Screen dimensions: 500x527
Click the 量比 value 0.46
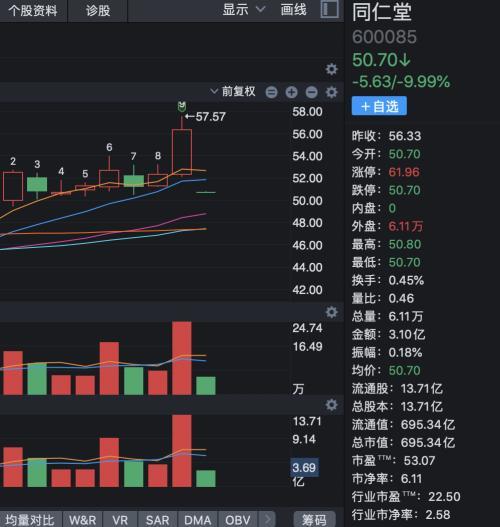click(x=401, y=298)
